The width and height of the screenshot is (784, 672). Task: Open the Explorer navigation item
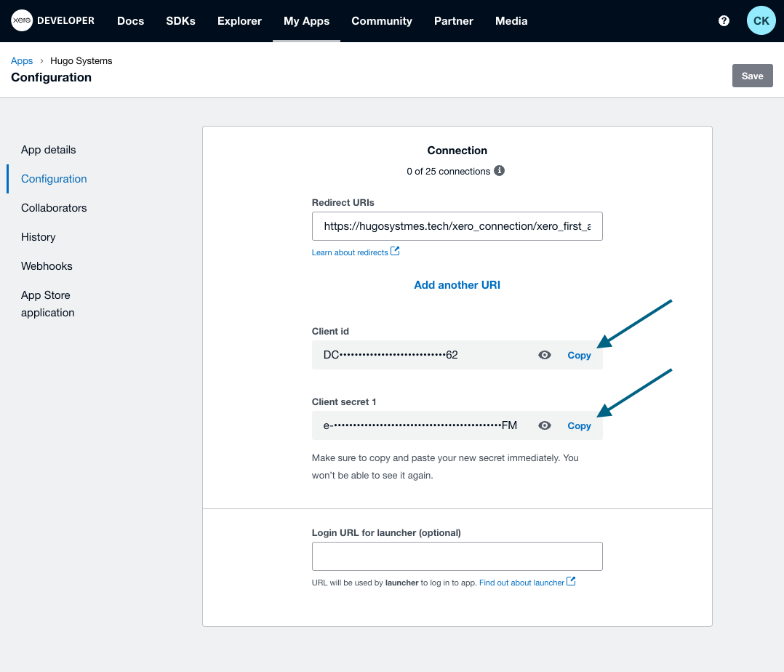[239, 21]
